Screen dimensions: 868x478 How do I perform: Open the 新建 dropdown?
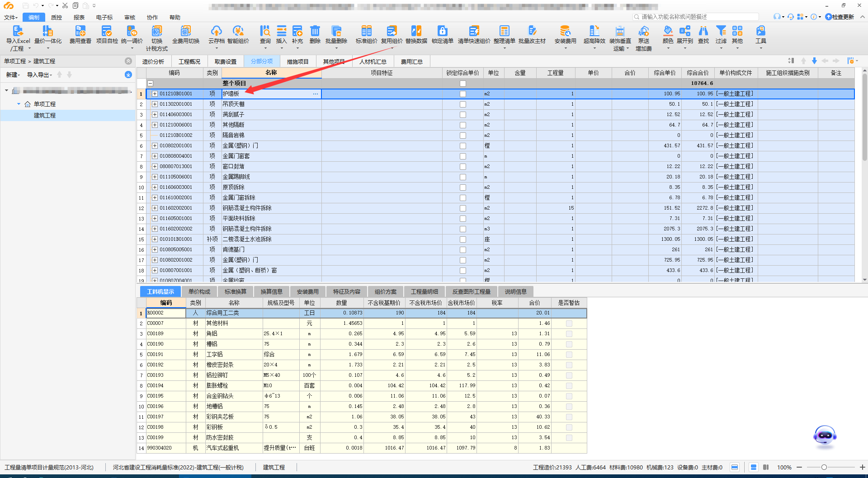(13, 75)
